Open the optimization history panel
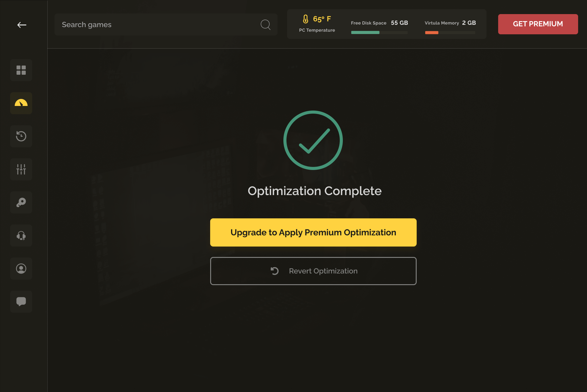587x392 pixels. coord(21,136)
